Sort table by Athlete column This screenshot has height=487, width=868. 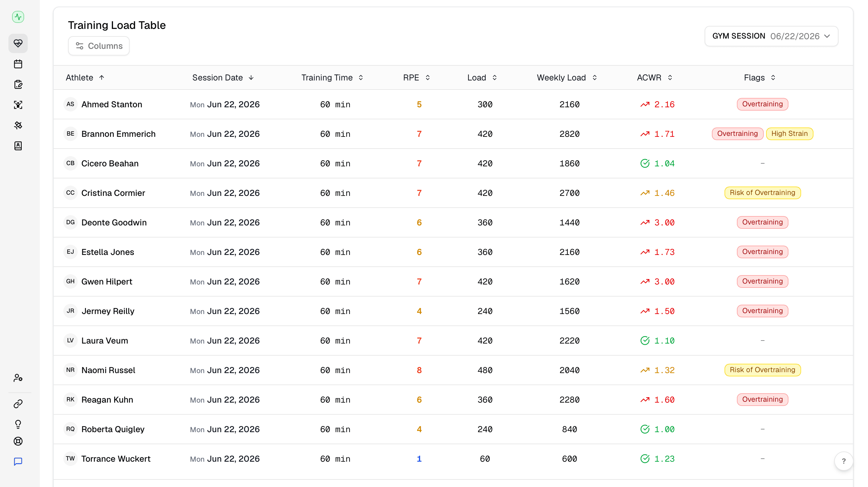85,77
